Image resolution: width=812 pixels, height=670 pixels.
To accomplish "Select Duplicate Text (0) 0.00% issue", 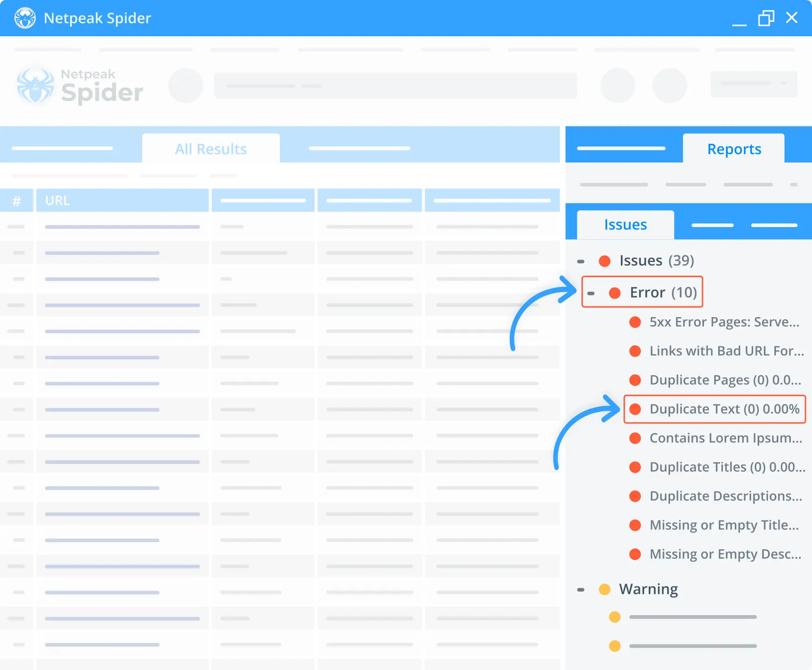I will point(724,409).
